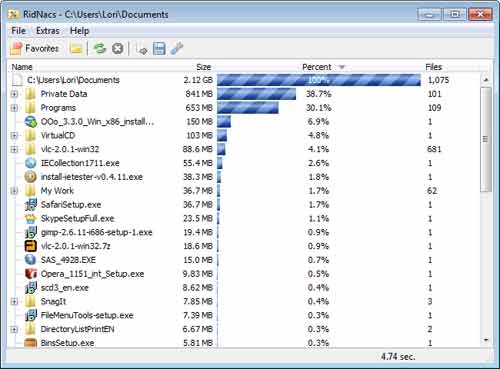This screenshot has width=500, height=369.
Task: Select the Opera_1151_int_Setup.exe icon
Action: (31, 274)
